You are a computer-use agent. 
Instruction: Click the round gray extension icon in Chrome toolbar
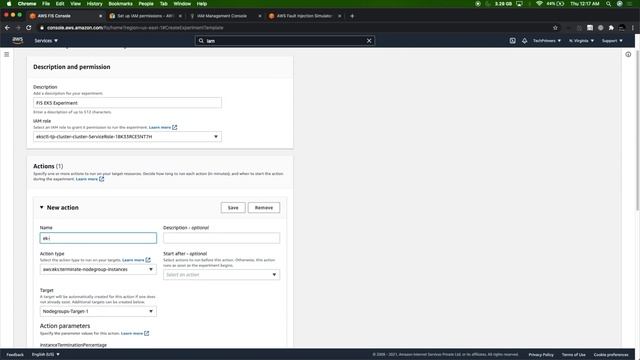(x=600, y=28)
